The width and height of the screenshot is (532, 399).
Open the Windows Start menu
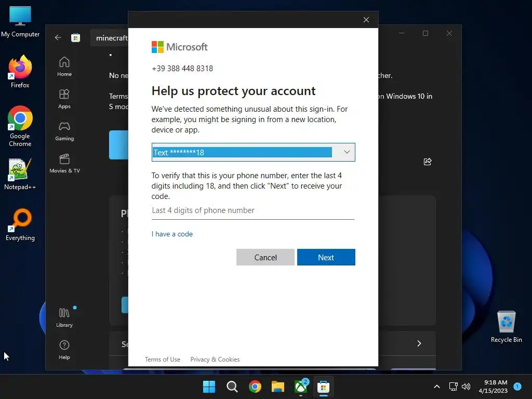click(x=209, y=387)
